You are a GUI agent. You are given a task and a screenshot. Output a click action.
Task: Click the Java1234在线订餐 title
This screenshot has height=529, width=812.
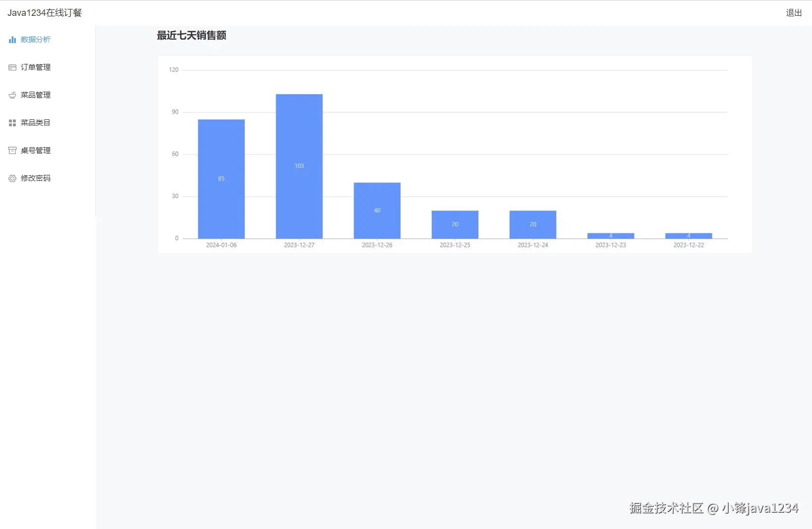pyautogui.click(x=45, y=13)
